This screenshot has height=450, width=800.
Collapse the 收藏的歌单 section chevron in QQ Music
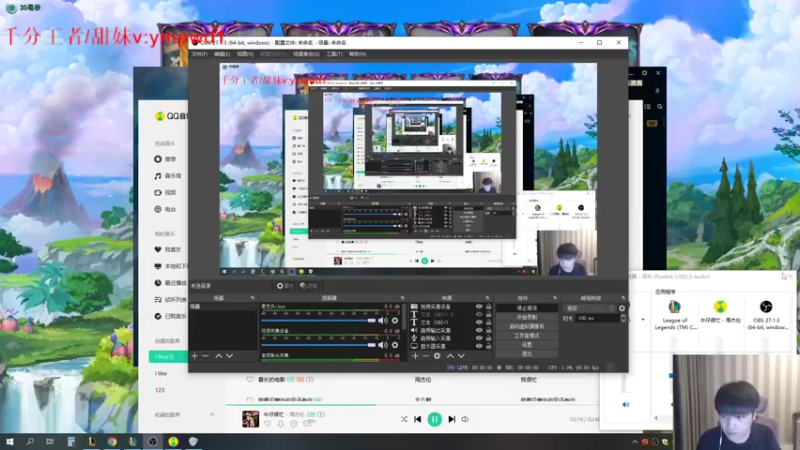(212, 414)
